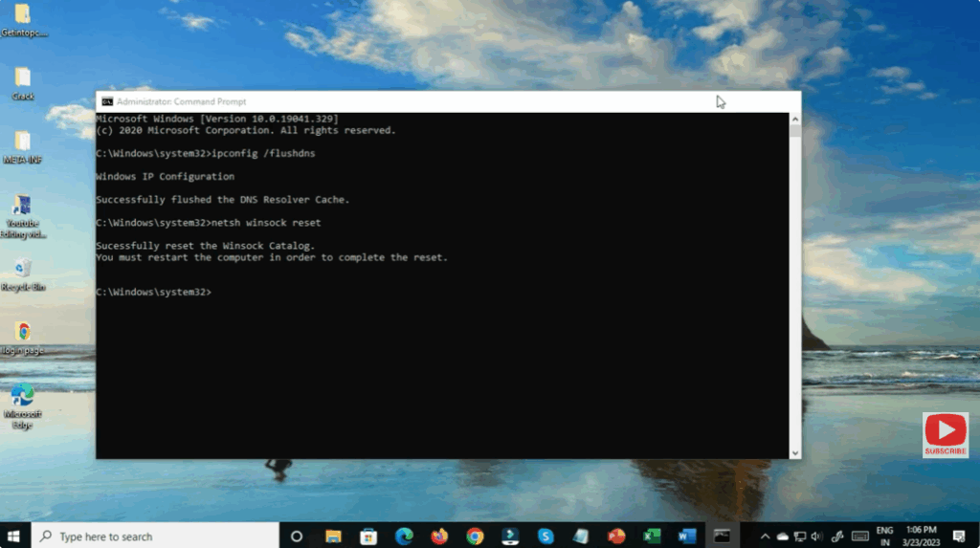The width and height of the screenshot is (980, 548).
Task: Open network status tray icon
Action: click(x=800, y=537)
